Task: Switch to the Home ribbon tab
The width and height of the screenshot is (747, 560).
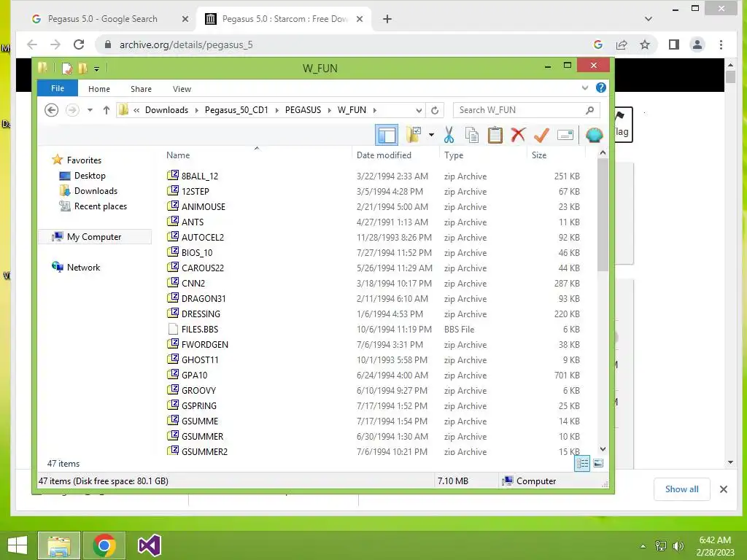Action: click(99, 89)
